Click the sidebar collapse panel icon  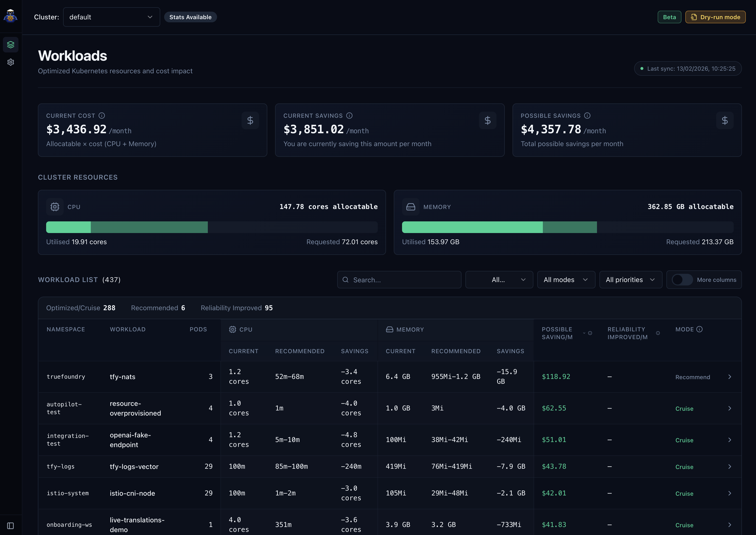click(10, 526)
